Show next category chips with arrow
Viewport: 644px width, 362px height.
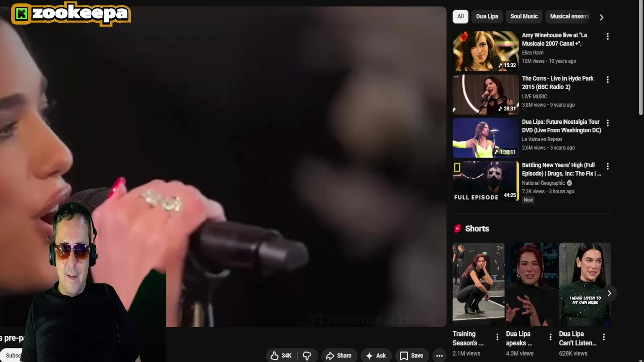pos(601,17)
